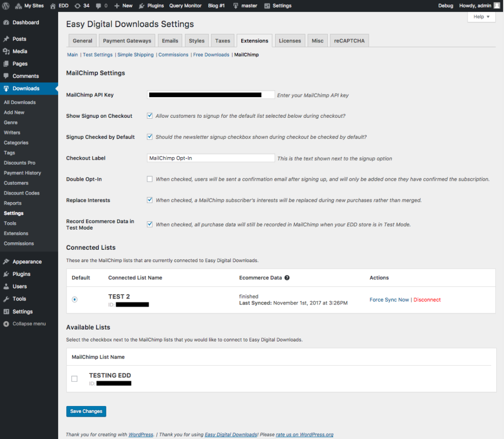Viewport: 504px width, 439px height.
Task: Open the Test Settings subsection
Action: click(98, 55)
